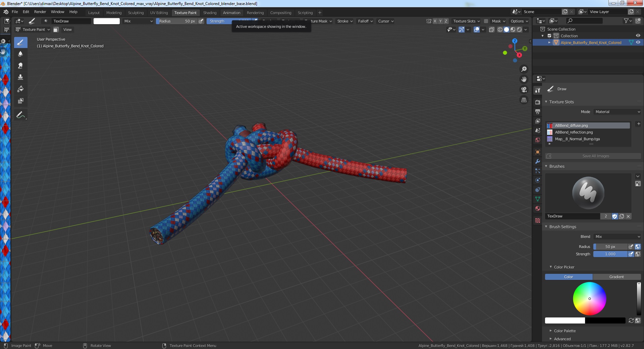Image resolution: width=644 pixels, height=349 pixels.
Task: Open the Texture Paint mode dropdown
Action: click(x=33, y=30)
